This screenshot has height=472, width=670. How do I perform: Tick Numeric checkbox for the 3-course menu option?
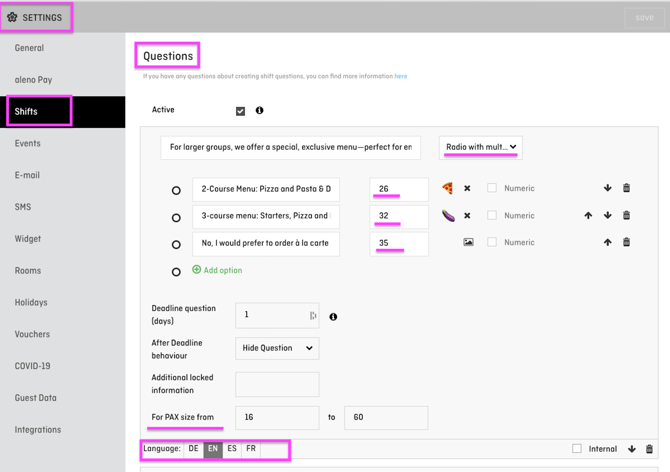pos(492,215)
